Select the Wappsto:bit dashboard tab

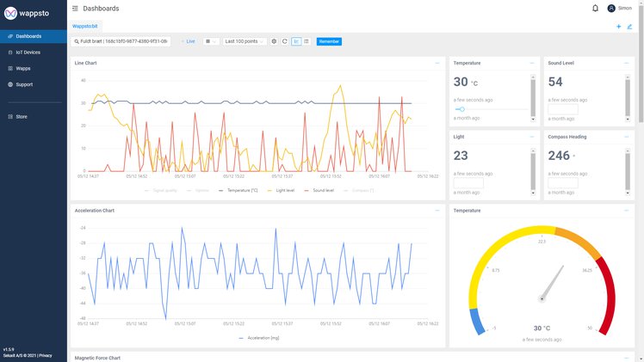(x=84, y=27)
